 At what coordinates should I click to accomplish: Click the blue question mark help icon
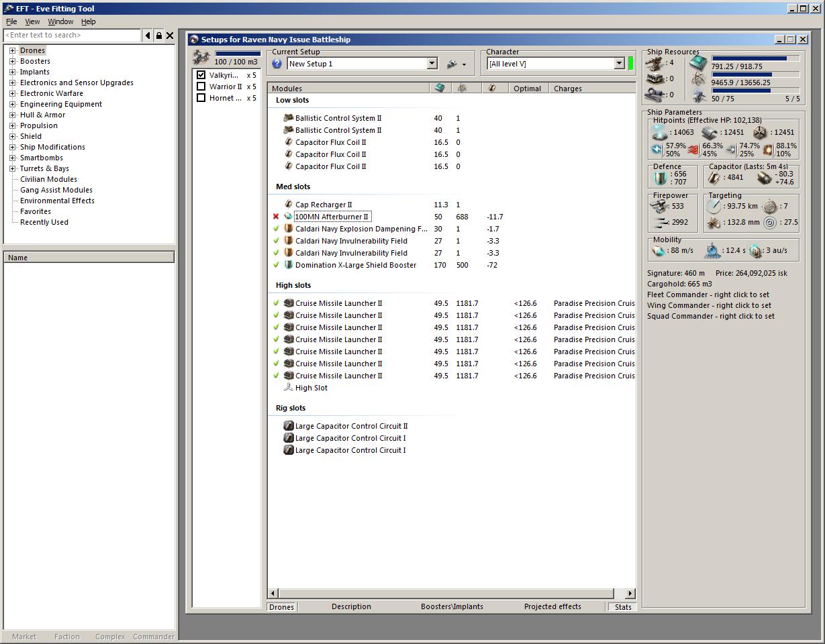(277, 64)
